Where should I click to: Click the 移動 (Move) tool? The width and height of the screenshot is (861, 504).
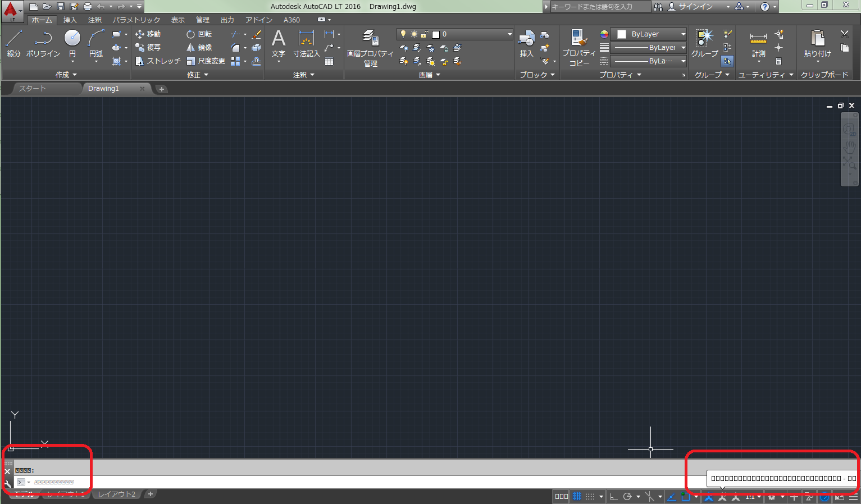click(x=148, y=34)
